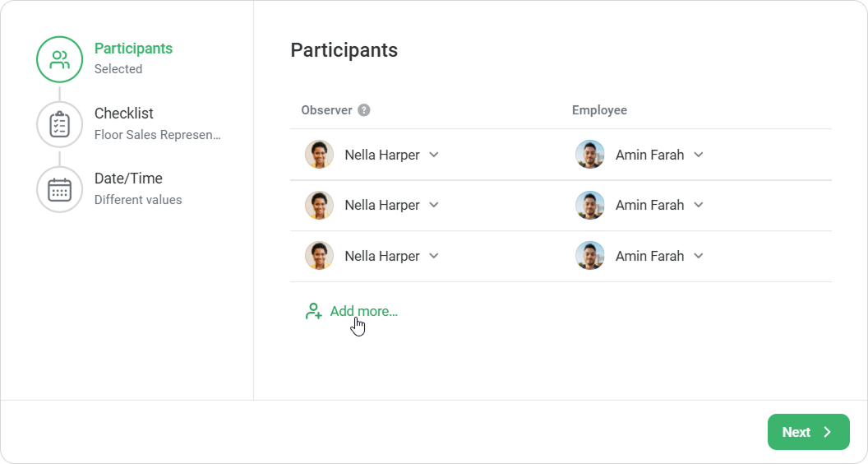Viewport: 868px width, 464px height.
Task: Click Nella Harper's avatar in third row
Action: click(320, 256)
